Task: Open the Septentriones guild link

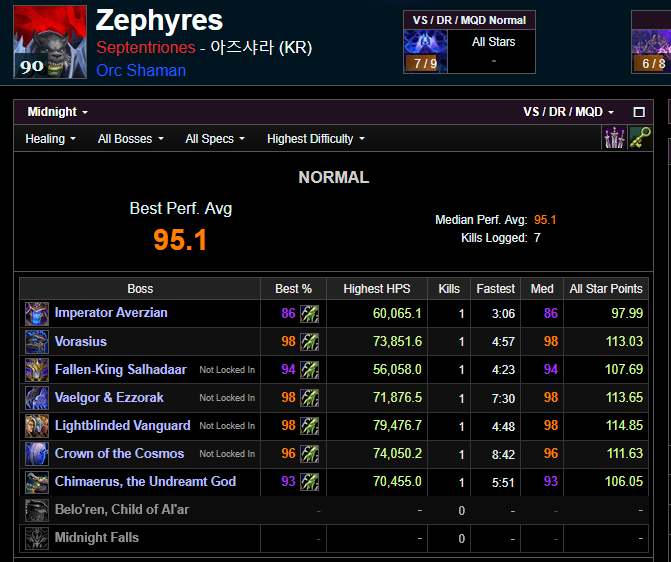Action: click(x=144, y=47)
